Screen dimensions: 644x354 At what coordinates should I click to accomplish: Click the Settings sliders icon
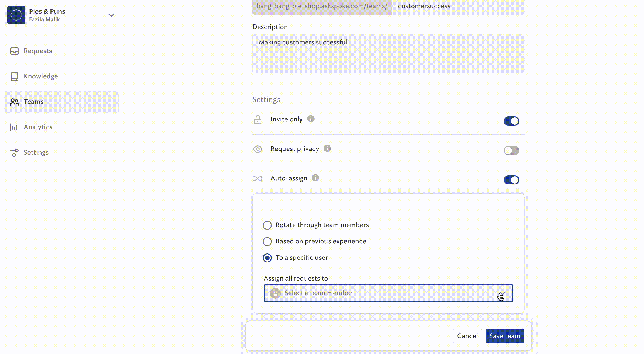(x=15, y=153)
